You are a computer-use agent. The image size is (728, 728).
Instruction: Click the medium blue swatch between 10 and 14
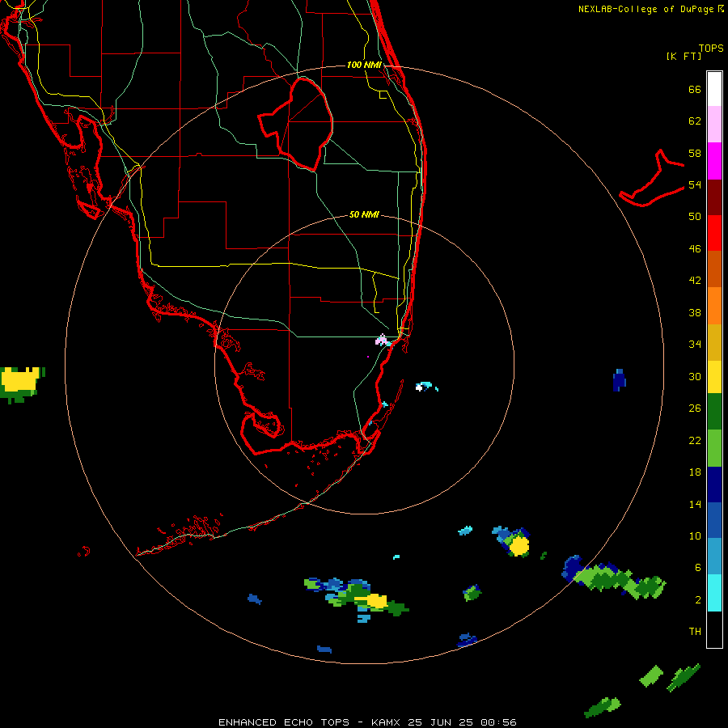714,520
